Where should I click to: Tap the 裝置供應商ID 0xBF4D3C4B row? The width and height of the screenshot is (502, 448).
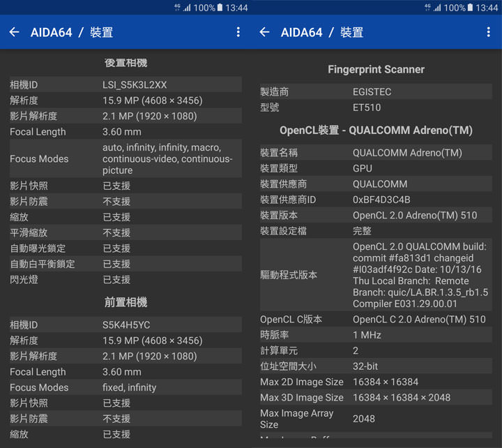376,200
